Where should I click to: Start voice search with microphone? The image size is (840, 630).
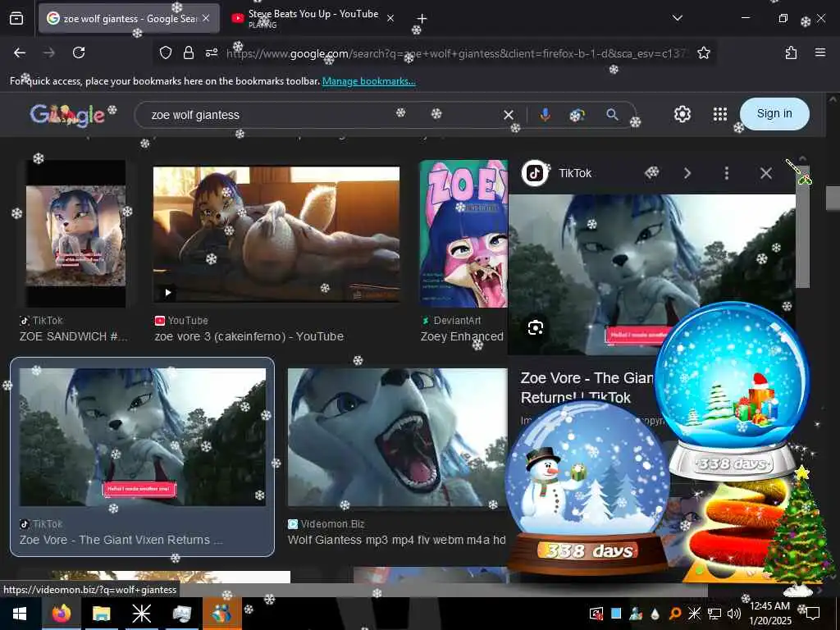pyautogui.click(x=545, y=115)
